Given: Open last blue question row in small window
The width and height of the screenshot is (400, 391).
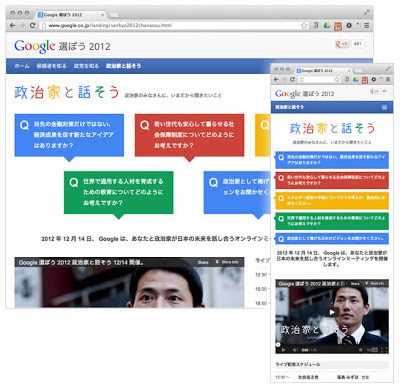Looking at the screenshot, I should pyautogui.click(x=332, y=239).
